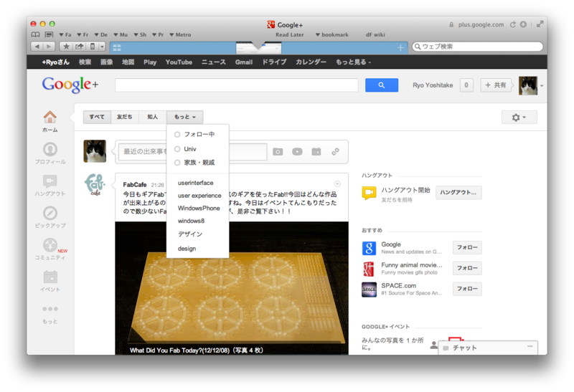Add a video using the play icon

(297, 151)
